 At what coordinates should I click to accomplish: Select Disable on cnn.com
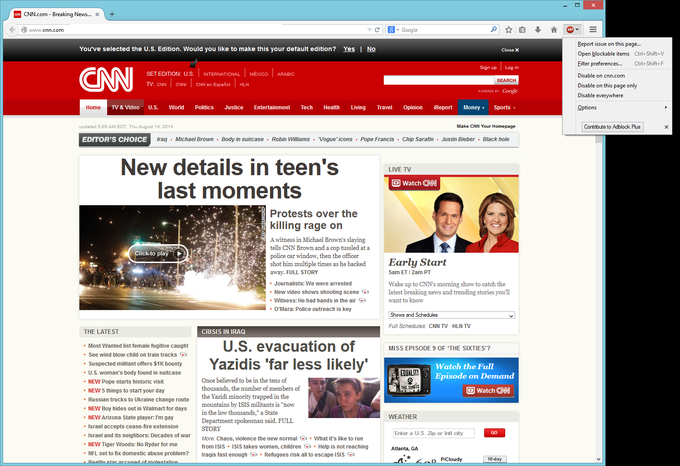pos(601,75)
